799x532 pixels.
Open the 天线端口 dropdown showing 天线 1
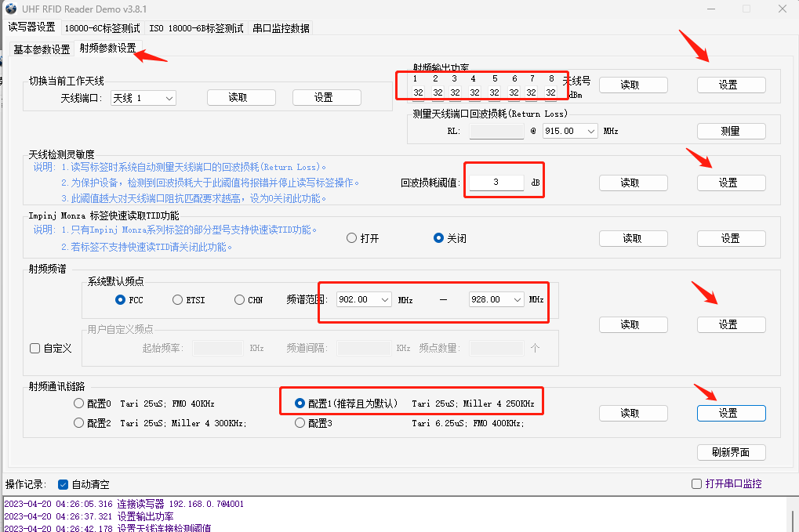143,98
